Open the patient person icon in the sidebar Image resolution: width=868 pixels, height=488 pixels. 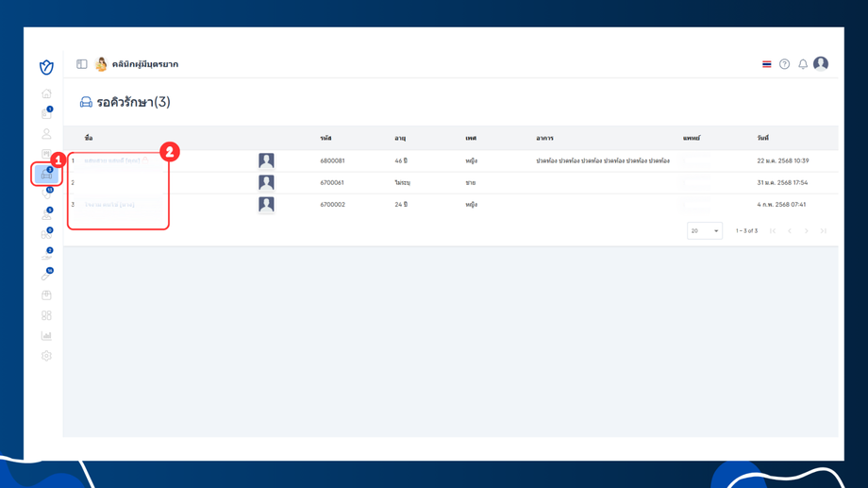(46, 133)
